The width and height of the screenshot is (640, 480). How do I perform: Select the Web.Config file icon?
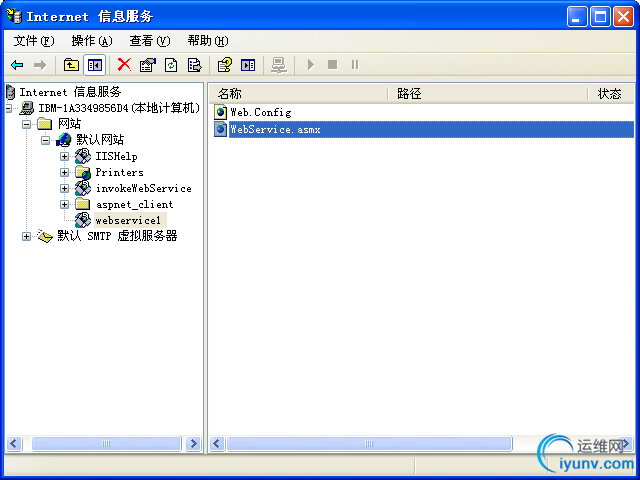click(x=220, y=112)
